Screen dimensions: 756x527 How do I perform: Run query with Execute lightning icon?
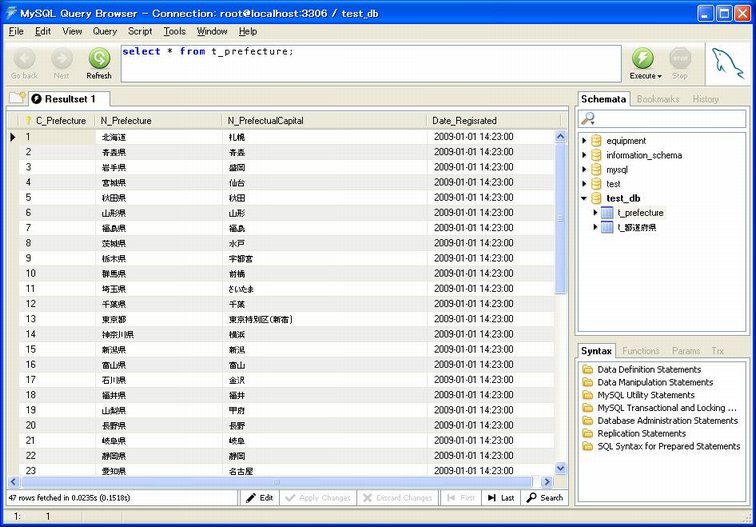(x=643, y=58)
